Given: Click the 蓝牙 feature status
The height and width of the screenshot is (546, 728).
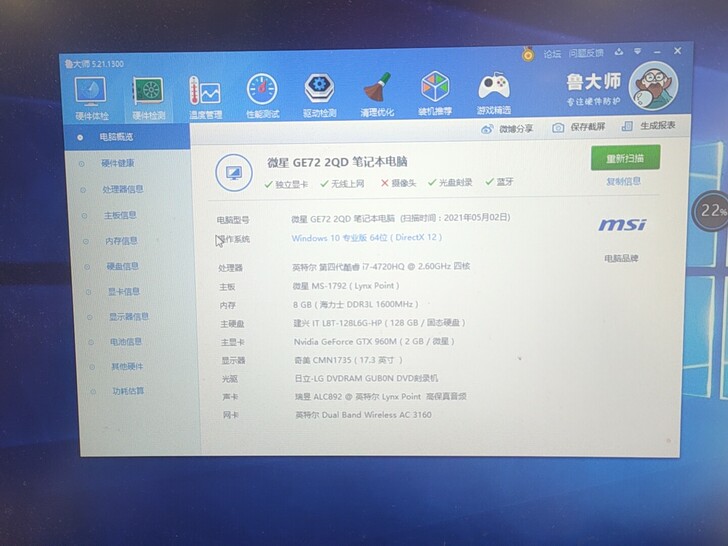Looking at the screenshot, I should pos(500,182).
